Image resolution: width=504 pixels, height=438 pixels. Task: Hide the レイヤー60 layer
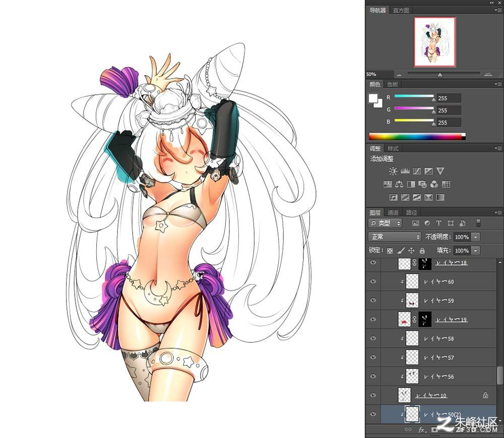point(373,282)
